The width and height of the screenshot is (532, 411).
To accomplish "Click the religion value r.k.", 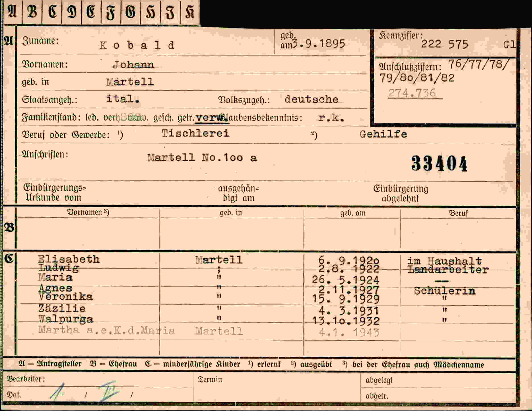I will tap(331, 118).
